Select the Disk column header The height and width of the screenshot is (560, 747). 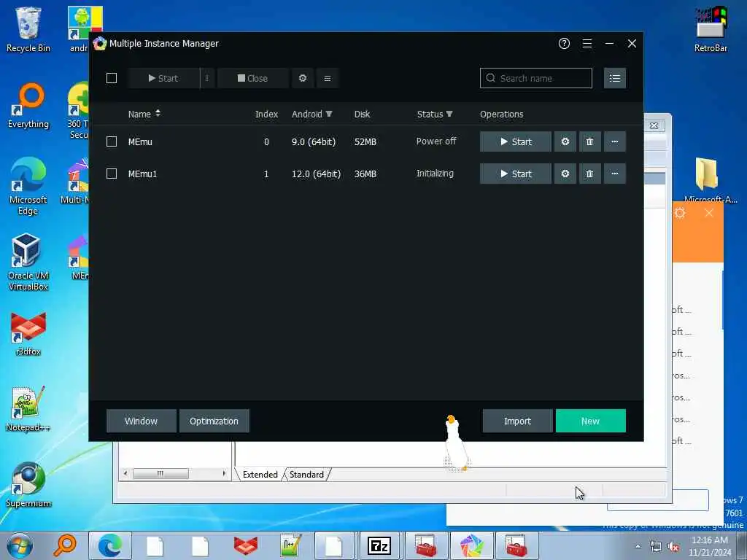click(x=362, y=114)
